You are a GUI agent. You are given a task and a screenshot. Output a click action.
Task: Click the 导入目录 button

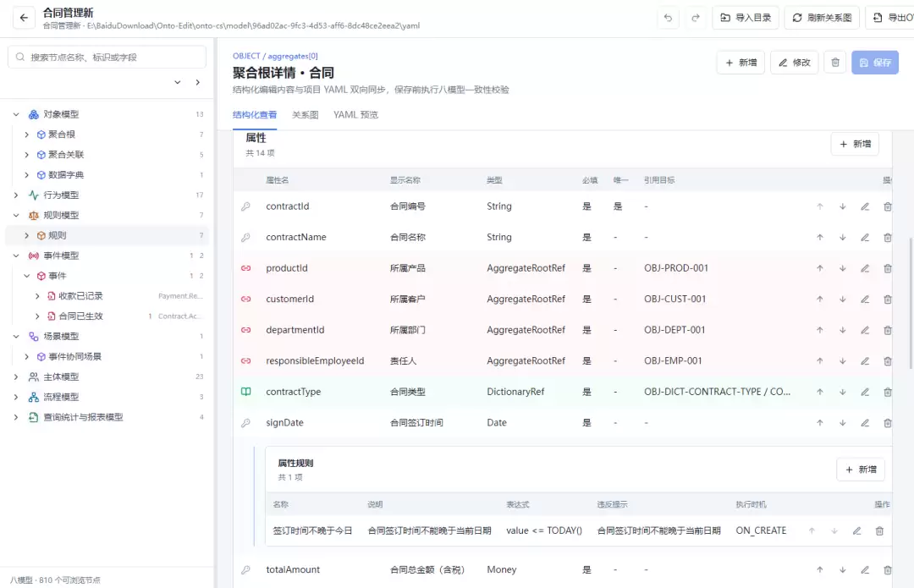pyautogui.click(x=746, y=18)
